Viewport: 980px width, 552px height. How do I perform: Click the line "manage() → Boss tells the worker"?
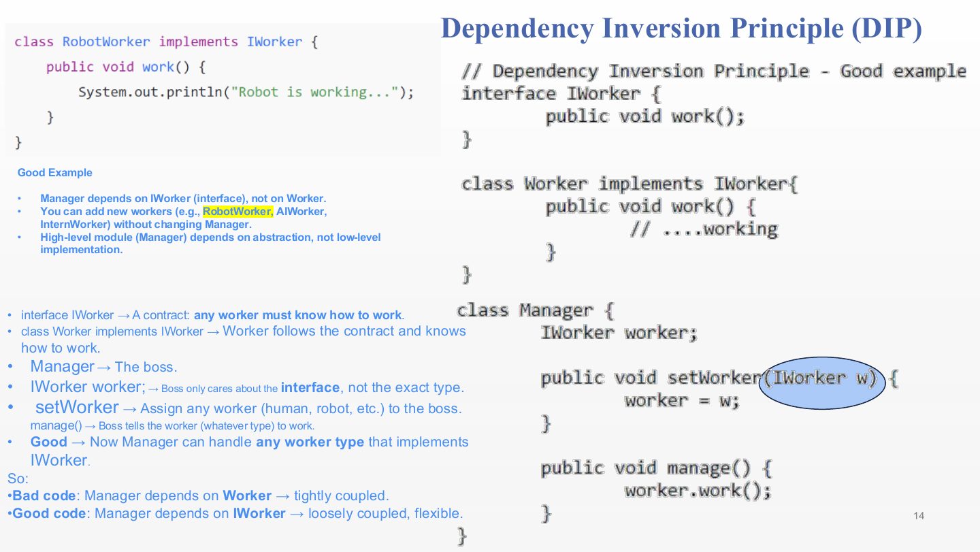coord(172,426)
